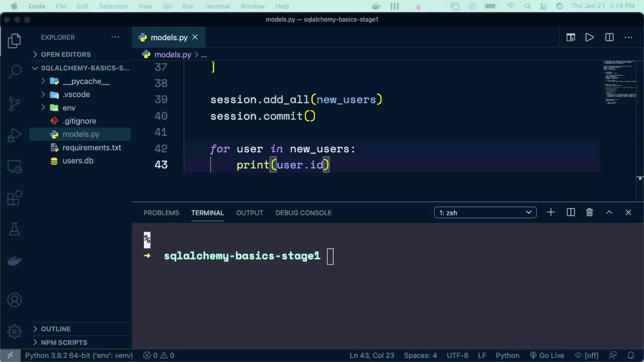Expand the Outline section
Viewport: 644px width, 362px height.
pyautogui.click(x=80, y=329)
